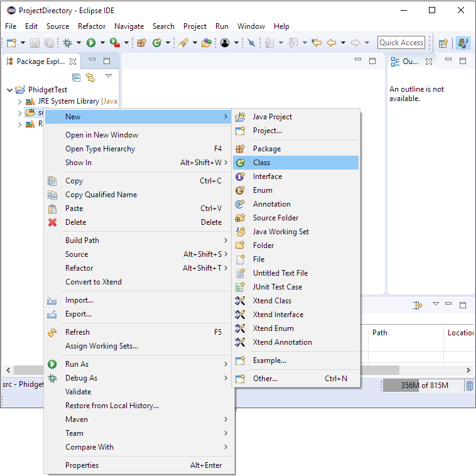
Task: Open dropdown arrow next to New wizard
Action: click(23, 43)
